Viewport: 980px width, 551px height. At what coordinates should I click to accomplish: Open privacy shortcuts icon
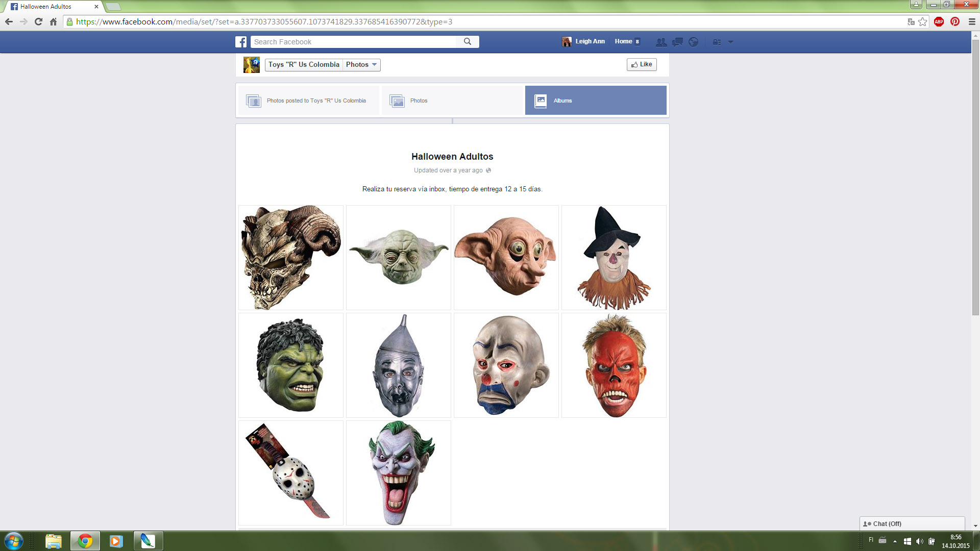click(x=717, y=42)
